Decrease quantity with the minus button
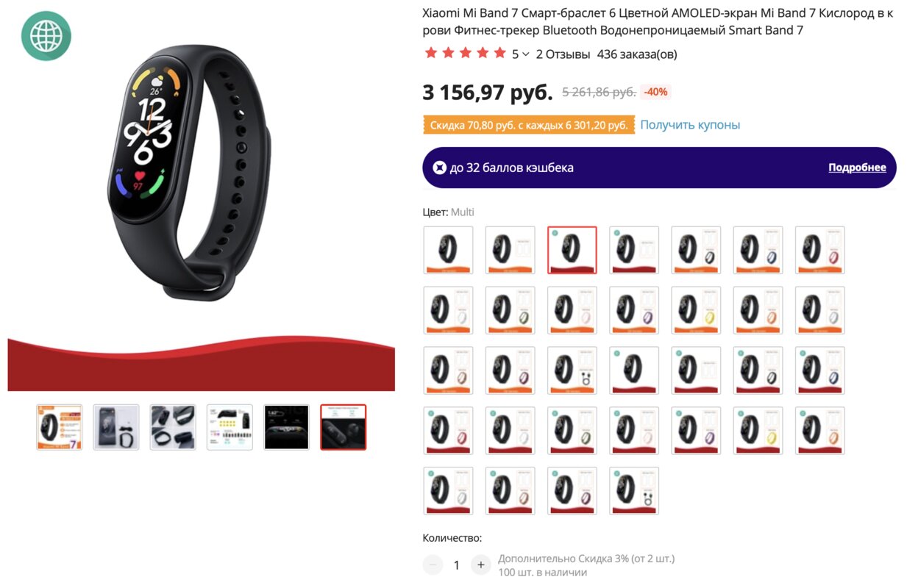 pos(433,564)
